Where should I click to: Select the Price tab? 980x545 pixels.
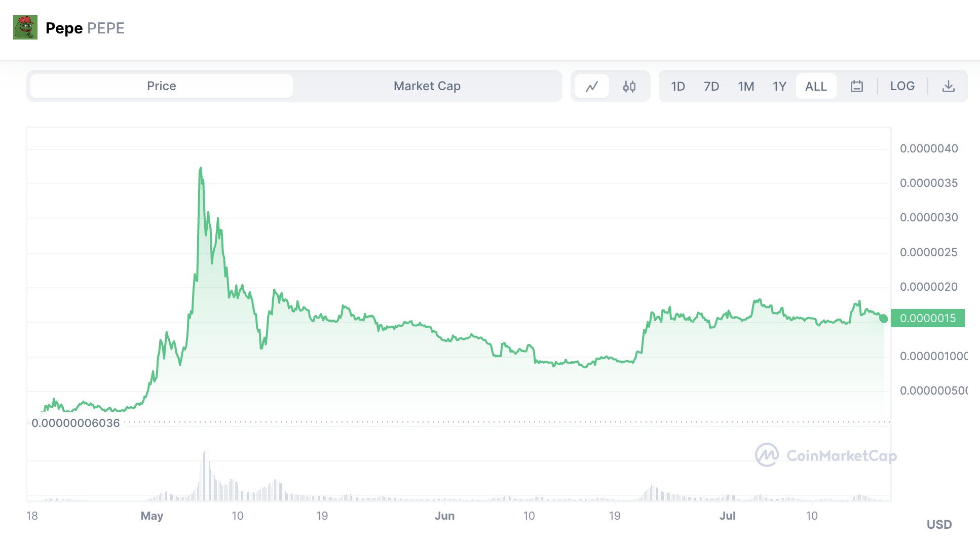pos(162,86)
